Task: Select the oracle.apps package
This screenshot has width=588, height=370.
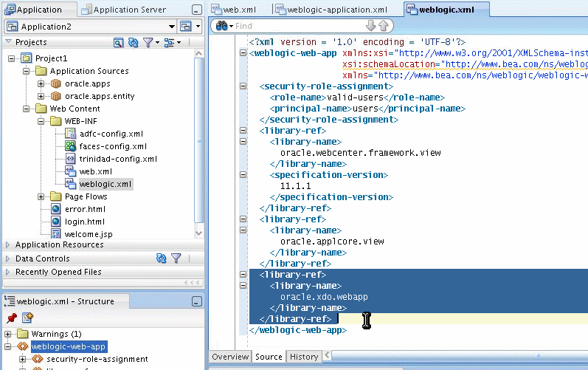Action: pyautogui.click(x=87, y=83)
